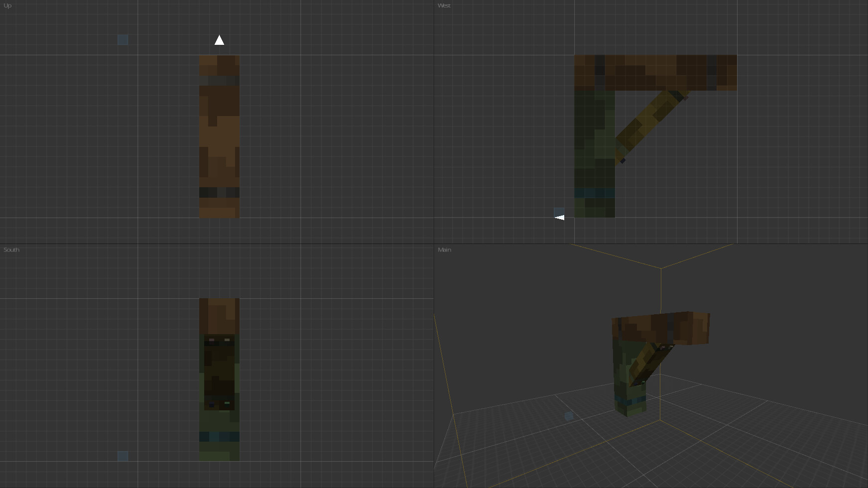Select the dark front panel in South view
This screenshot has width=868, height=488.
click(219, 372)
